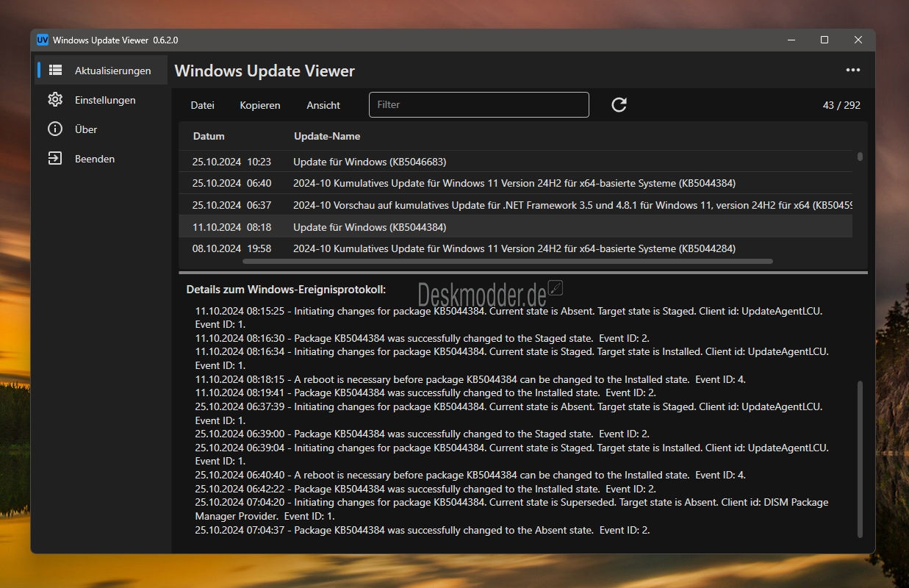Viewport: 909px width, 588px height.
Task: Click the log entry at 11.10.2024 08:16:30
Action: tap(423, 338)
